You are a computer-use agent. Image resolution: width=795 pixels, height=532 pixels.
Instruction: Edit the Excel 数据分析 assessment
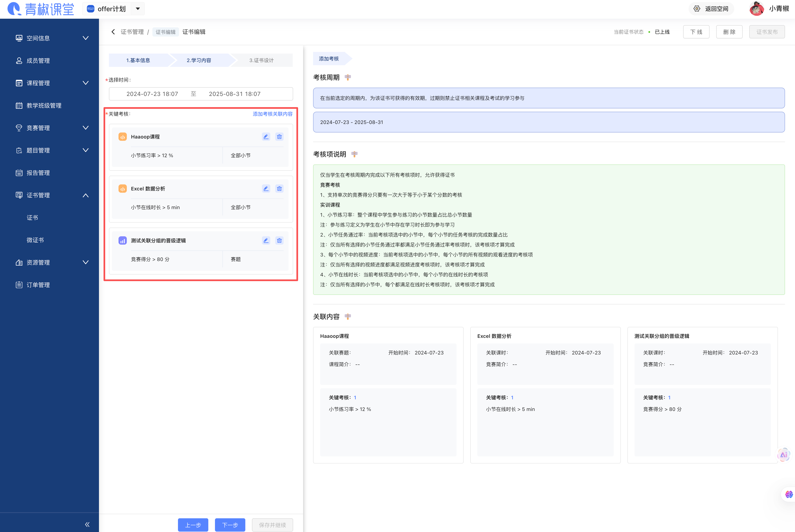[266, 189]
